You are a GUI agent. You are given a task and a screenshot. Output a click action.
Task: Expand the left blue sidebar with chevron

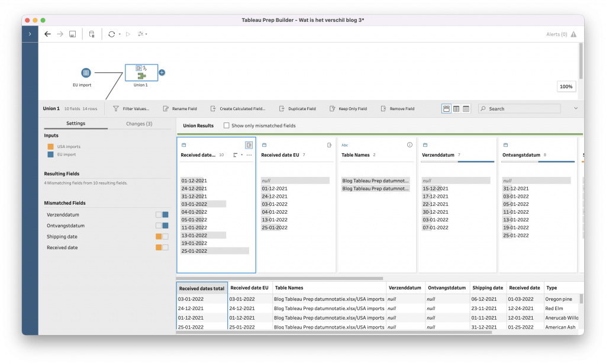point(30,34)
